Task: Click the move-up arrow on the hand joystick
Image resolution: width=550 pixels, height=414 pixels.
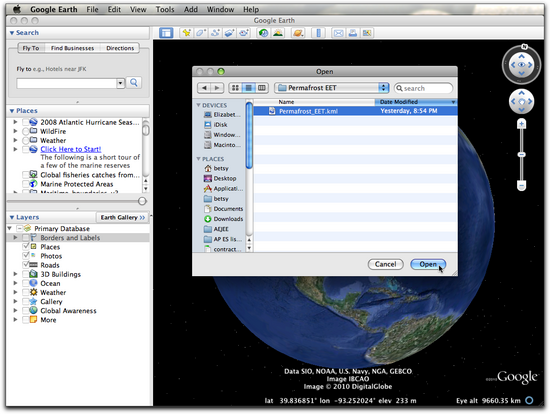Action: pos(522,93)
